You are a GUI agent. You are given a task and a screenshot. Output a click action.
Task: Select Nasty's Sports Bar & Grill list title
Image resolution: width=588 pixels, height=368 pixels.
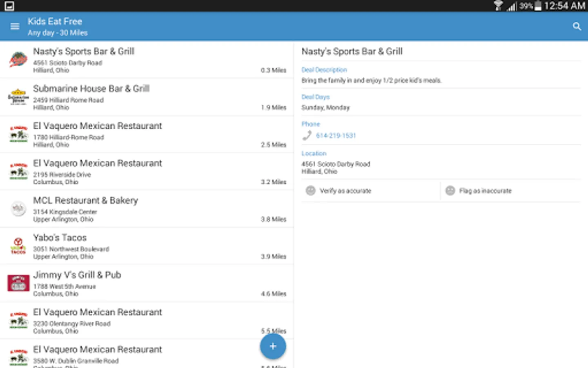(84, 52)
